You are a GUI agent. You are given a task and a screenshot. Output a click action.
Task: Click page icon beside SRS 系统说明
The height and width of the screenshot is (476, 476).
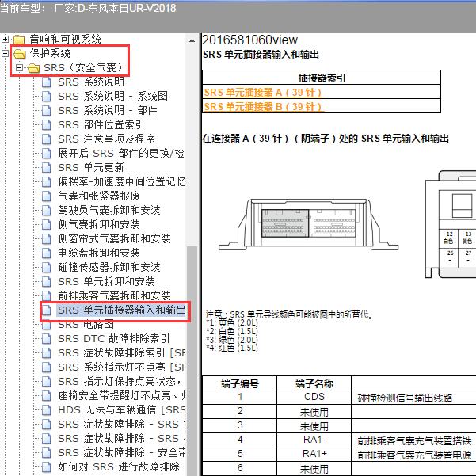tap(47, 82)
